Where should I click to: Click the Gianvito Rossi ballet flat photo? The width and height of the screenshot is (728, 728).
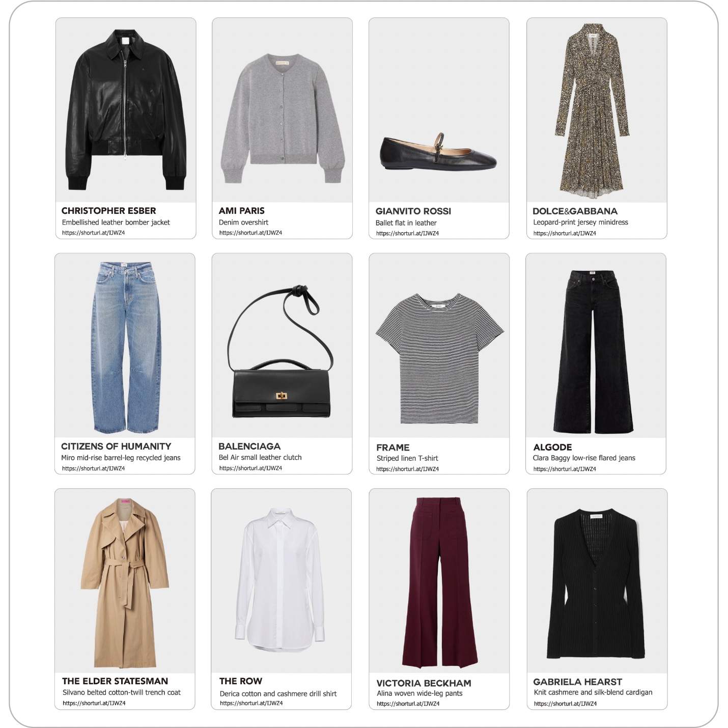click(439, 110)
